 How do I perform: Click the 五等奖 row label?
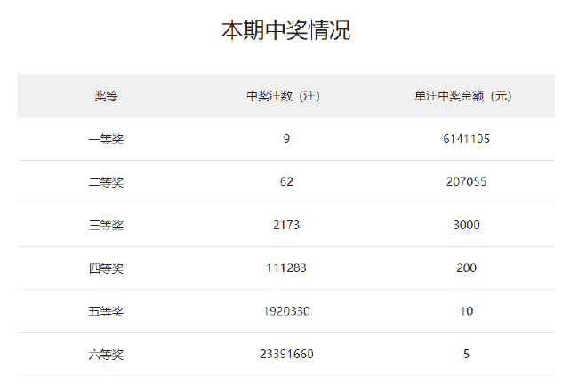[106, 311]
